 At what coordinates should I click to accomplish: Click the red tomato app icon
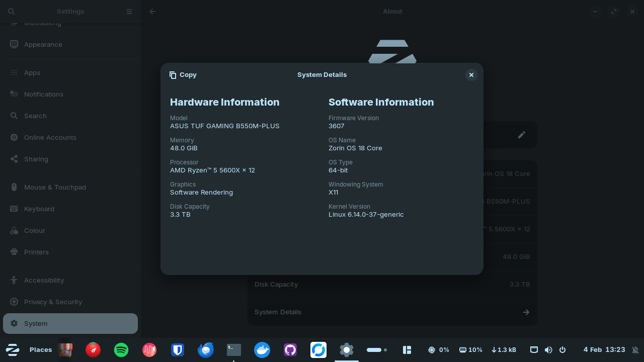coord(93,350)
